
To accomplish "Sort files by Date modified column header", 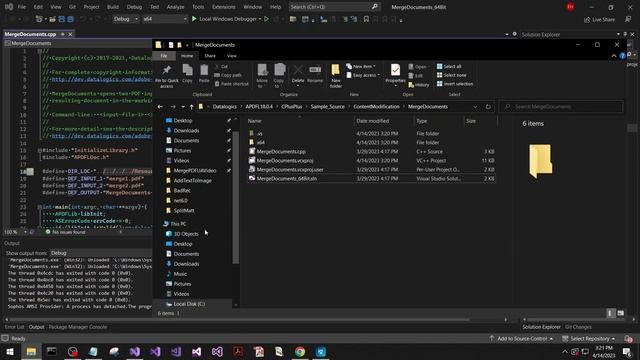I will click(384, 121).
